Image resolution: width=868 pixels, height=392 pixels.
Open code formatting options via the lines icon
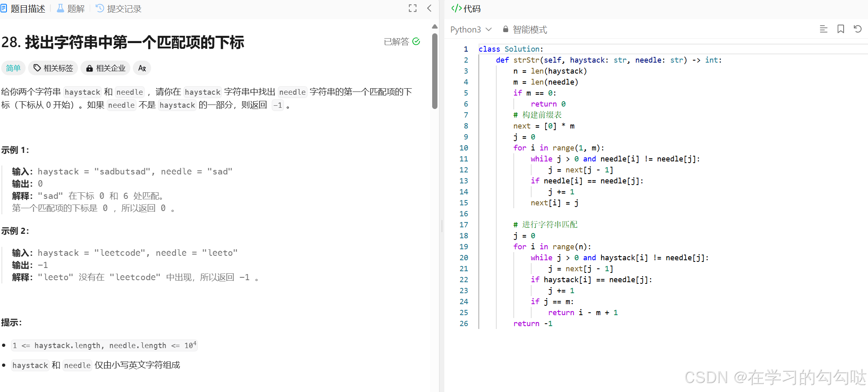tap(823, 29)
